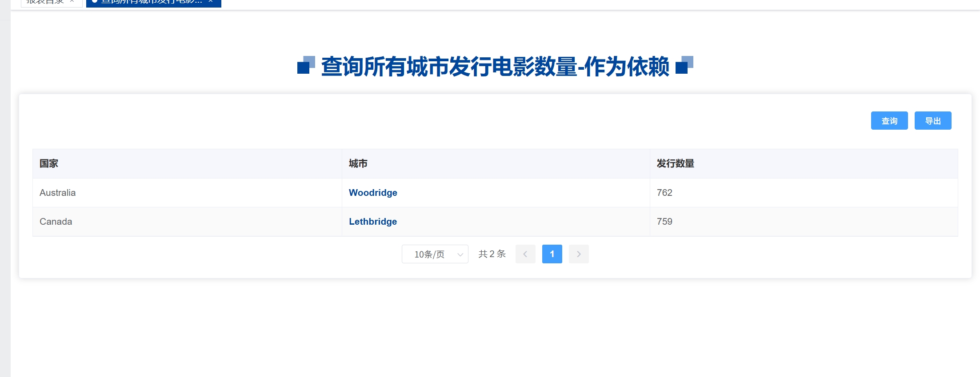Go to the next page arrow
980x377 pixels.
(578, 254)
